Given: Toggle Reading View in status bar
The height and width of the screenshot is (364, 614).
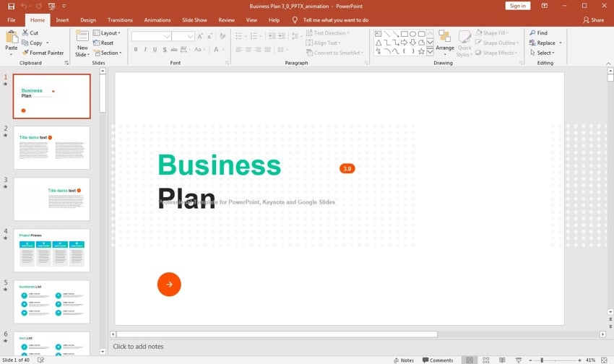Looking at the screenshot, I should (502, 360).
